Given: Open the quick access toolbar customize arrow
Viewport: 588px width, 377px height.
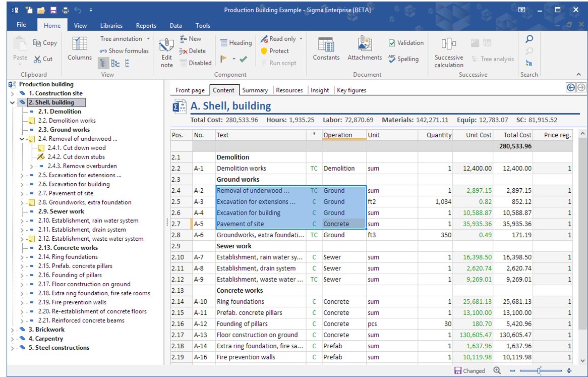Looking at the screenshot, I should click(x=91, y=10).
